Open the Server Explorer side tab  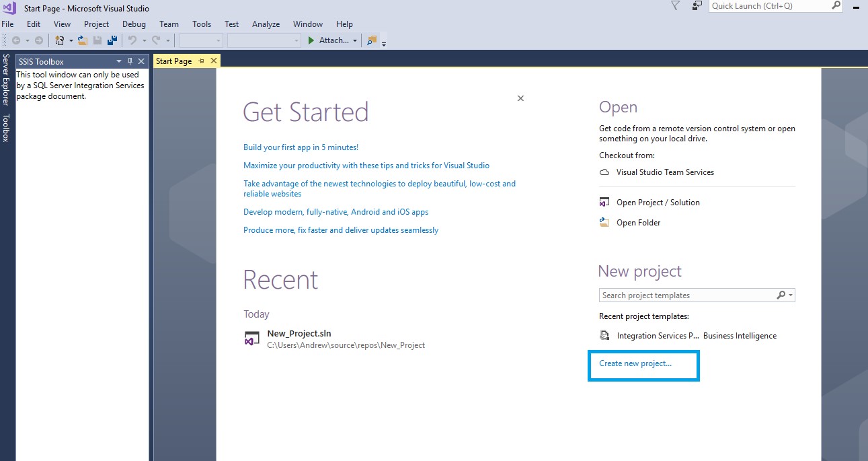point(5,80)
